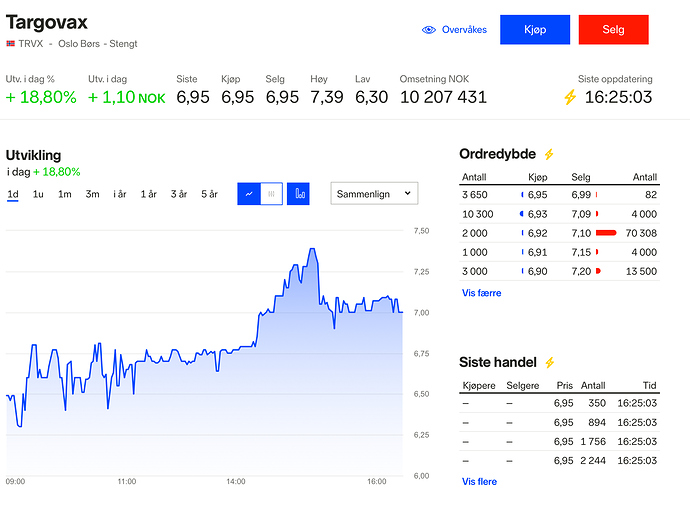Click the 70 308 sell quantity
Screen dimensions: 690x512
click(641, 233)
